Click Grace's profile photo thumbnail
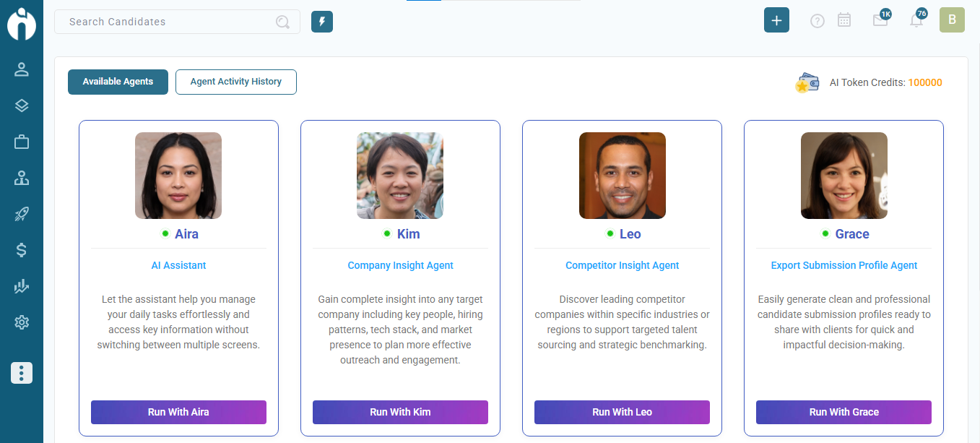Image resolution: width=980 pixels, height=443 pixels. coord(844,176)
